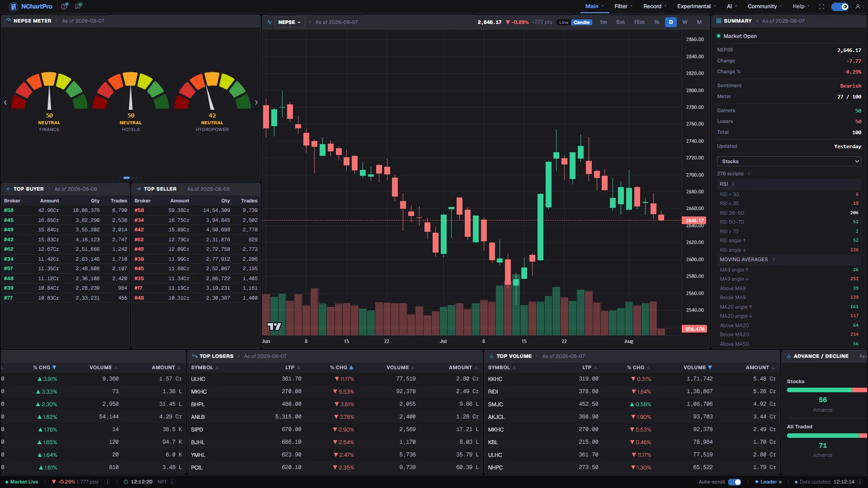Sort Top Losers by % CHG
The width and height of the screenshot is (868, 488).
click(341, 368)
